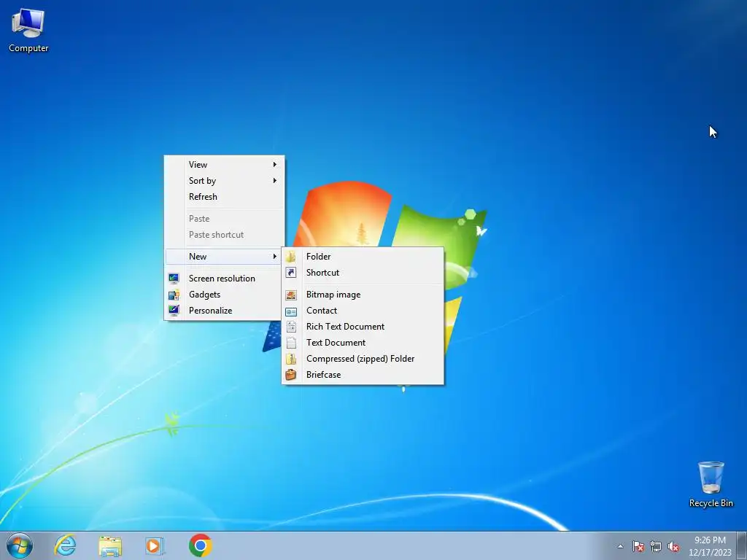
Task: Create a new Bitmap image
Action: [x=363, y=295]
